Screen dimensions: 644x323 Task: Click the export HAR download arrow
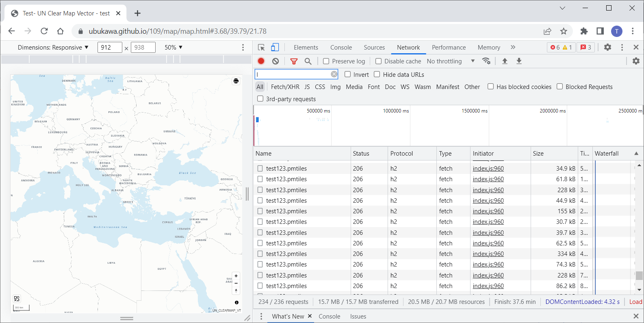(x=519, y=61)
